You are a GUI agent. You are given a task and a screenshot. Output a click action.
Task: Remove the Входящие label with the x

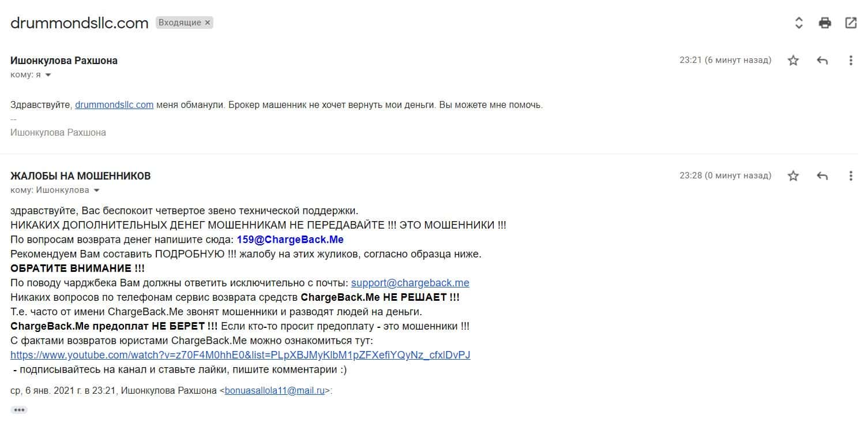[x=208, y=23]
